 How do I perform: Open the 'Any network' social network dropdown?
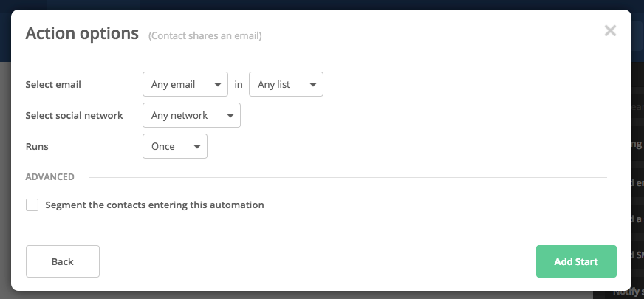pos(191,115)
